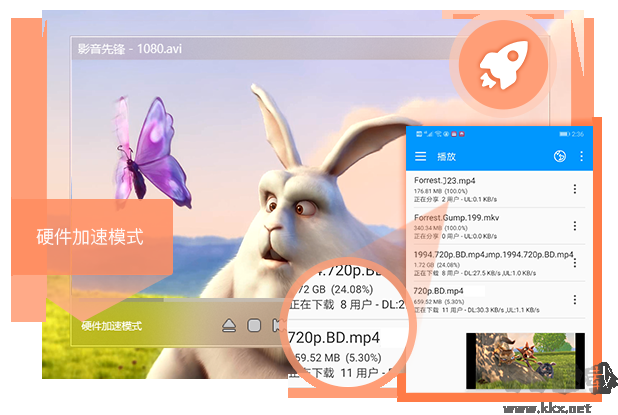618x415 pixels.
Task: Open the hamburger menu in the phone app
Action: tap(420, 156)
